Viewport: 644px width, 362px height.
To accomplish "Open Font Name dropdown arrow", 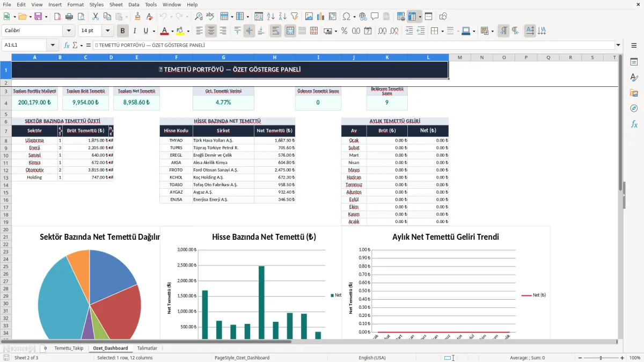I will pyautogui.click(x=68, y=31).
